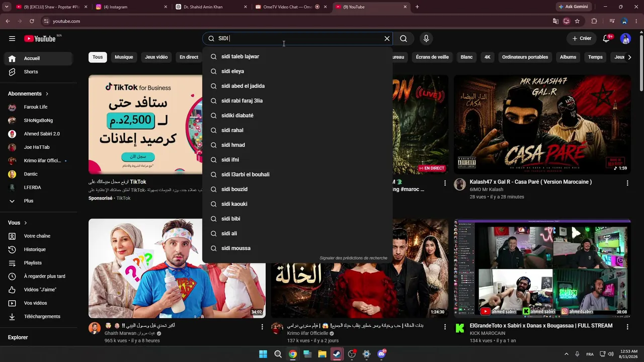Switch to the Instagram browser tab

tap(130, 7)
